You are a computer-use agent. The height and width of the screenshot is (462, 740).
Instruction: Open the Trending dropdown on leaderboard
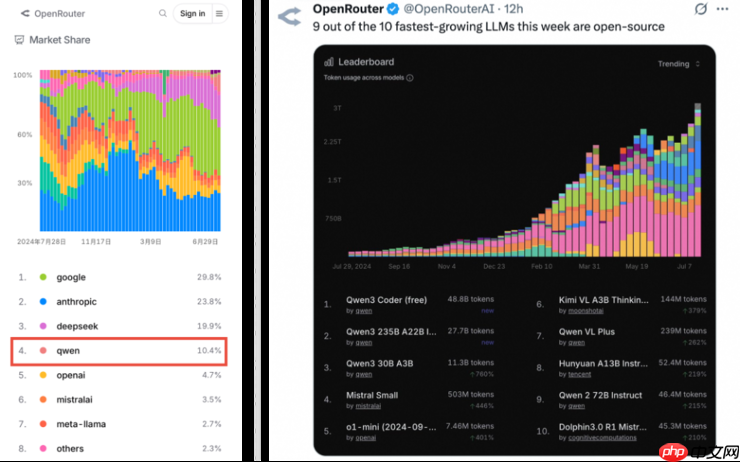tap(678, 63)
